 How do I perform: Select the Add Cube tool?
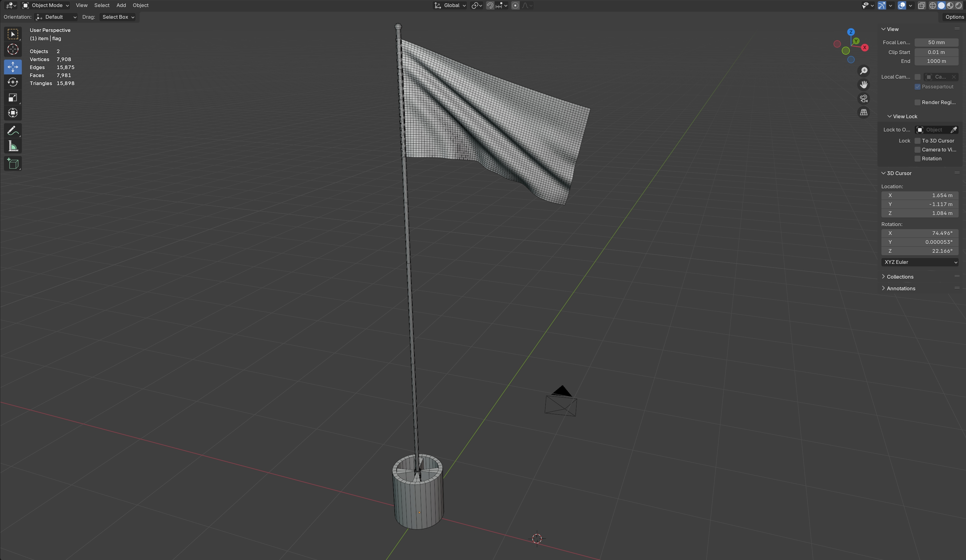coord(13,163)
